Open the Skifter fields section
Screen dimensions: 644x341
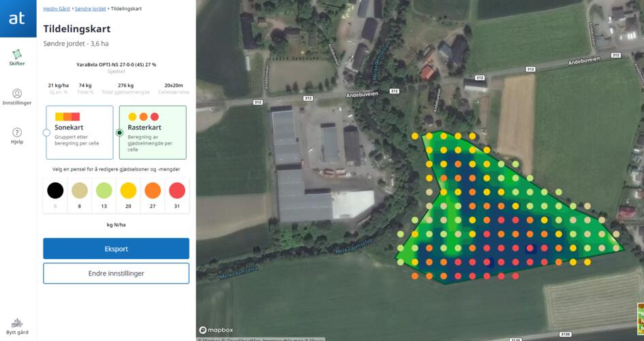click(x=17, y=55)
